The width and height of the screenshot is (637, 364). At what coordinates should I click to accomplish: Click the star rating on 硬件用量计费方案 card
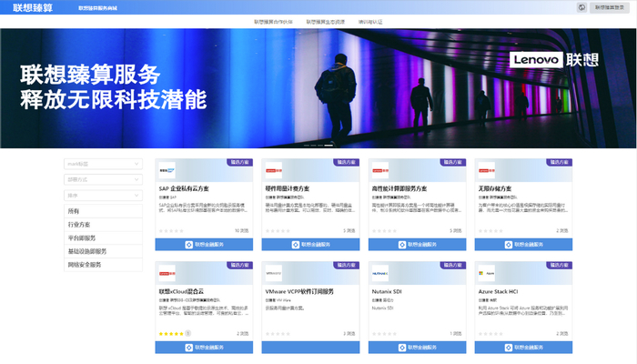point(278,231)
